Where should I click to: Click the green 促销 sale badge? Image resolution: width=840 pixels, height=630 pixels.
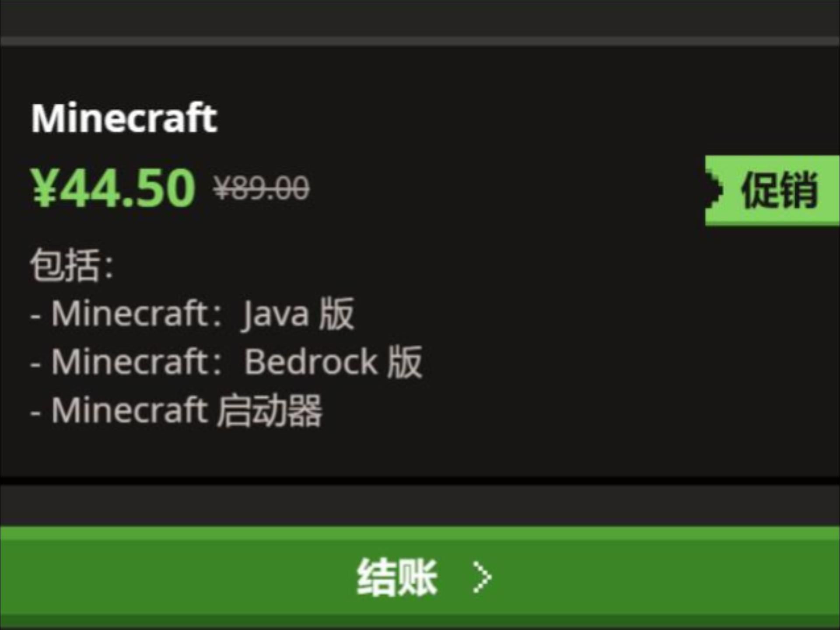[x=773, y=190]
